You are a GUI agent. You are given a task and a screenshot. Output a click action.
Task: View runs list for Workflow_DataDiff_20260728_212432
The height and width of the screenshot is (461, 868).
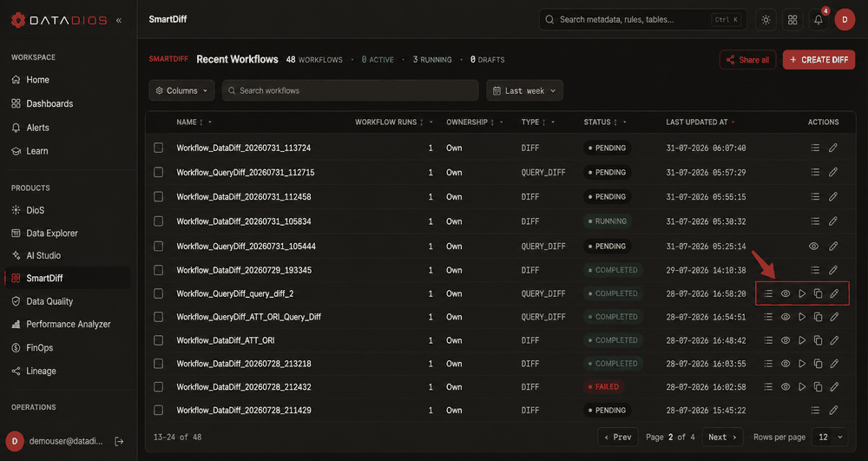(768, 387)
